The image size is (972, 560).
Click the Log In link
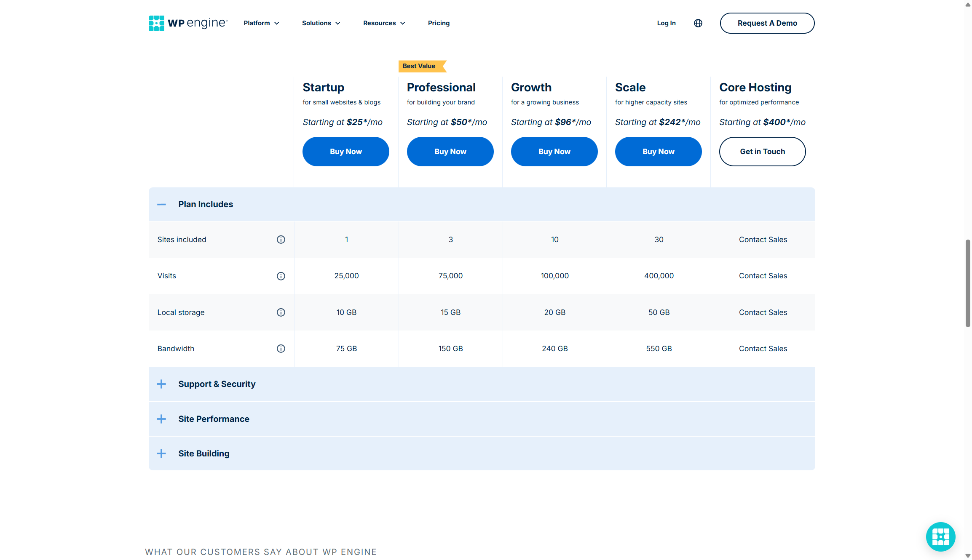tap(666, 23)
